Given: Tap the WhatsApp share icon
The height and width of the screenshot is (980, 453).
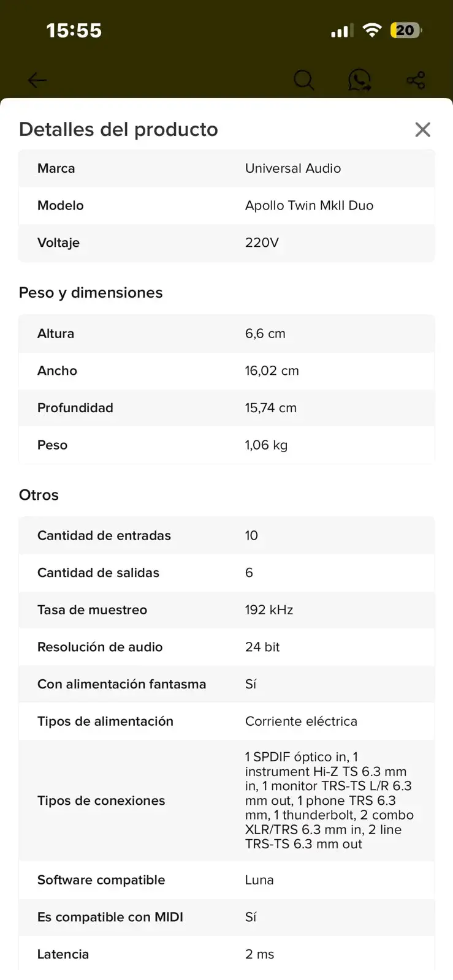Looking at the screenshot, I should 360,80.
